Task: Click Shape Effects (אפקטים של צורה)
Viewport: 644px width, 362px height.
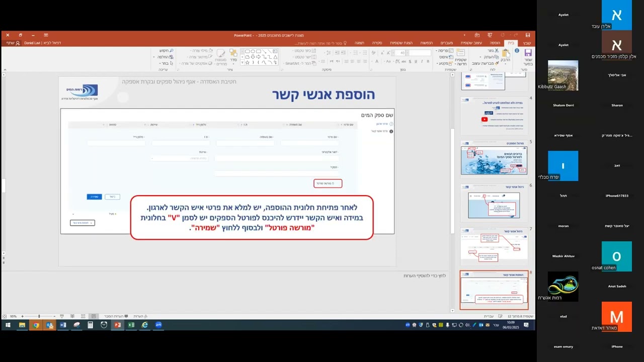Action: pos(196,63)
